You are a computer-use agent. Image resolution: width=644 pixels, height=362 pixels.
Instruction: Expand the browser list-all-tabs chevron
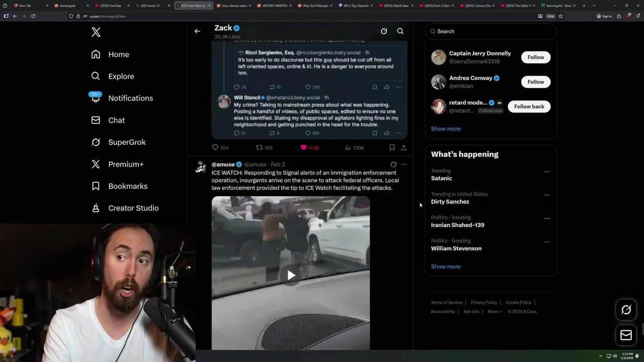[594, 6]
